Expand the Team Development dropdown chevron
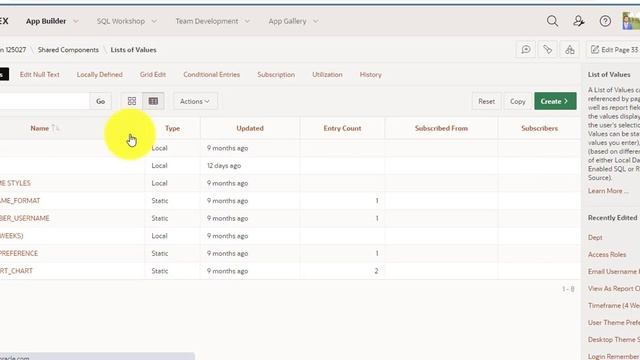Viewport: 640px width, 360px height. 247,21
